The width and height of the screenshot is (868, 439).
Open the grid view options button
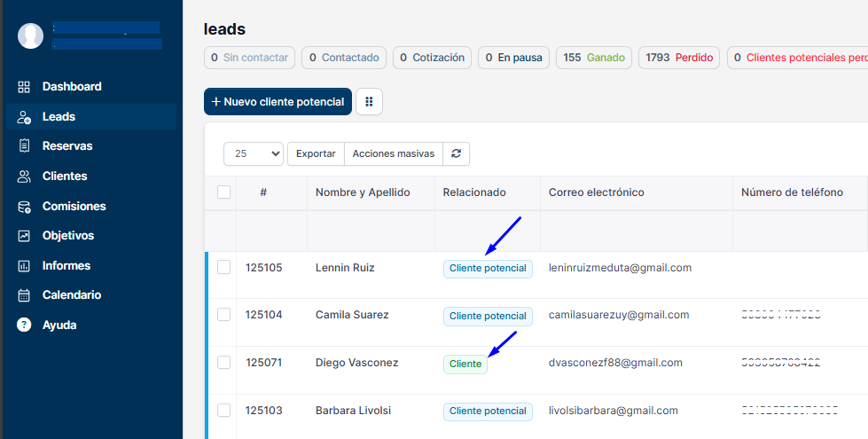tap(369, 102)
